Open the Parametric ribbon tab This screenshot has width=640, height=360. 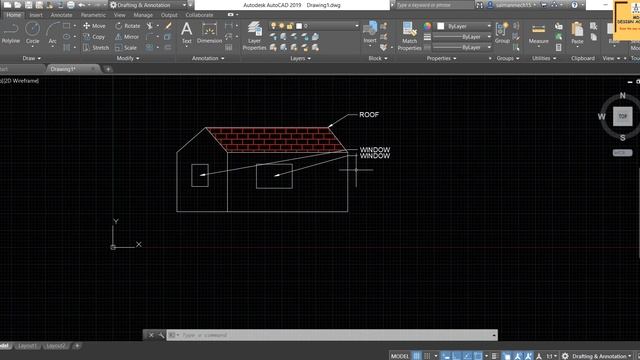click(x=93, y=15)
